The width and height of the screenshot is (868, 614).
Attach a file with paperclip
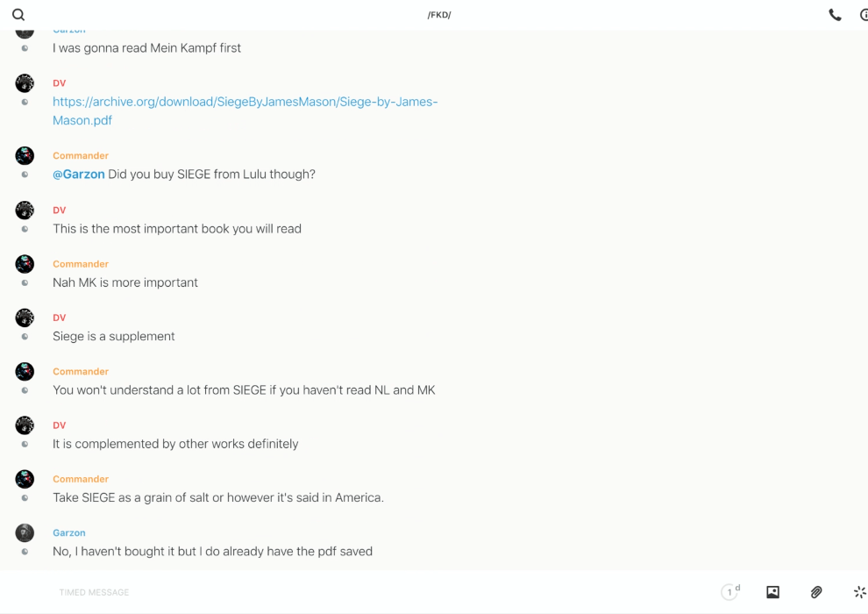pos(816,592)
